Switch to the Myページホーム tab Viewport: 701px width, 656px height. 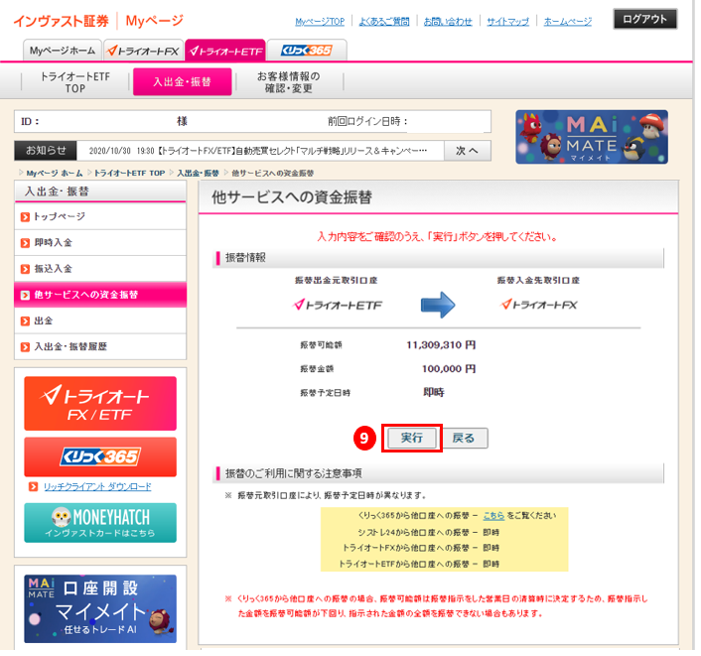point(62,51)
